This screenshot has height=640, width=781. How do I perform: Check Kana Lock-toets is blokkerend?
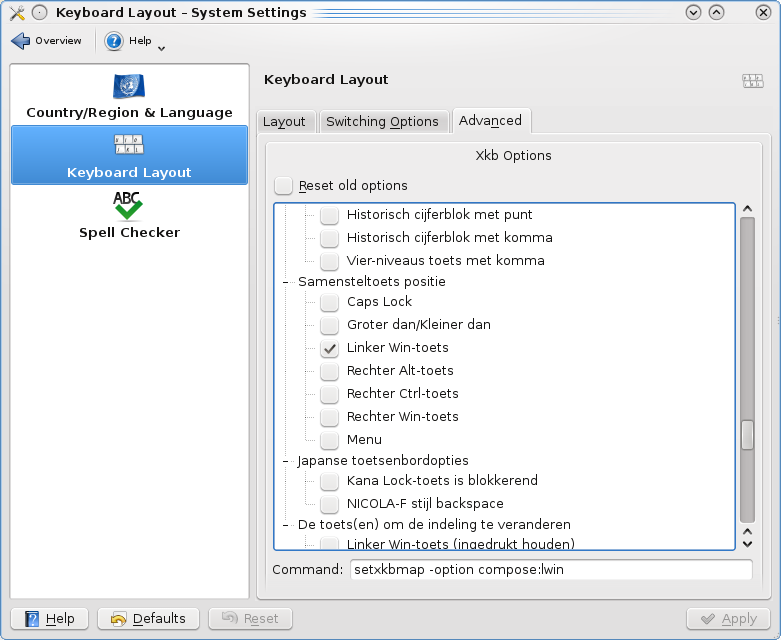(329, 481)
